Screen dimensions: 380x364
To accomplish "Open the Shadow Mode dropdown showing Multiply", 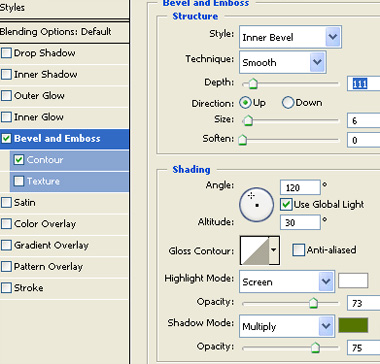I will (x=287, y=326).
